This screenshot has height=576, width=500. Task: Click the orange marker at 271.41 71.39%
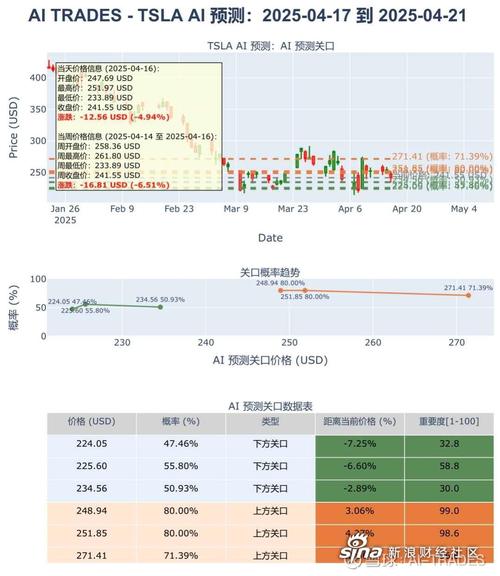coord(468,295)
